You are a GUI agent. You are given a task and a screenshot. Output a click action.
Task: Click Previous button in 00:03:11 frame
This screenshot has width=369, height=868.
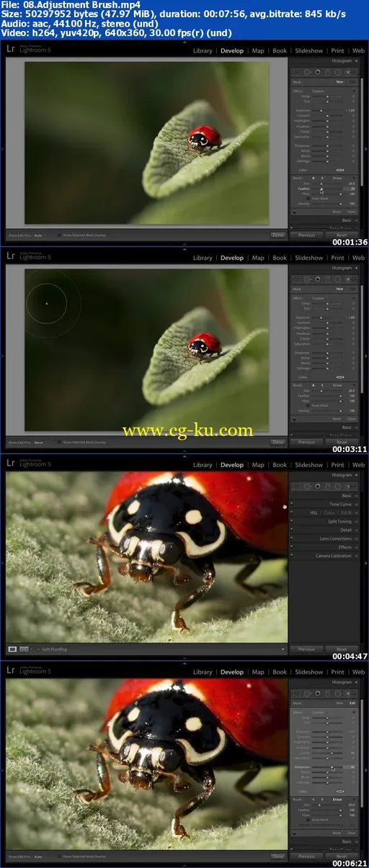(306, 442)
